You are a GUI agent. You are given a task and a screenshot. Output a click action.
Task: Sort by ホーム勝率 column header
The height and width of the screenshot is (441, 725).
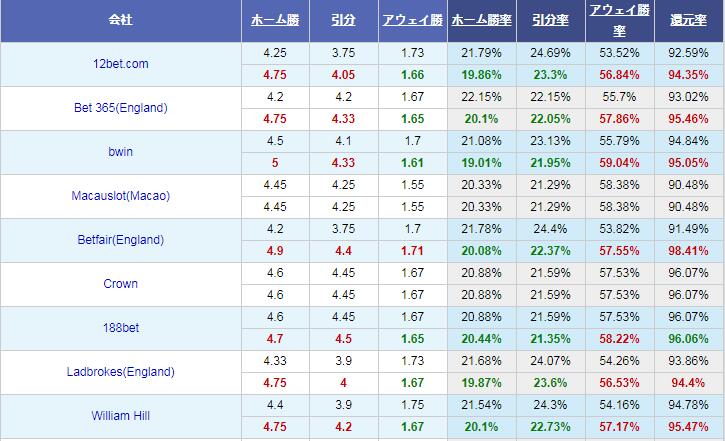coord(481,20)
